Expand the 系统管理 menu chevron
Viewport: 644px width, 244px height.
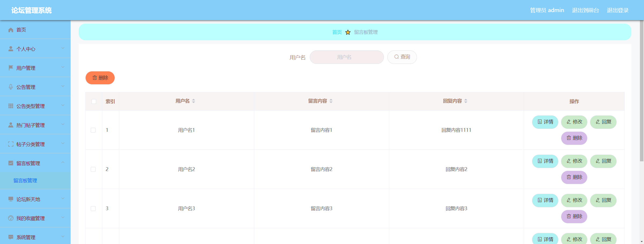pyautogui.click(x=63, y=237)
